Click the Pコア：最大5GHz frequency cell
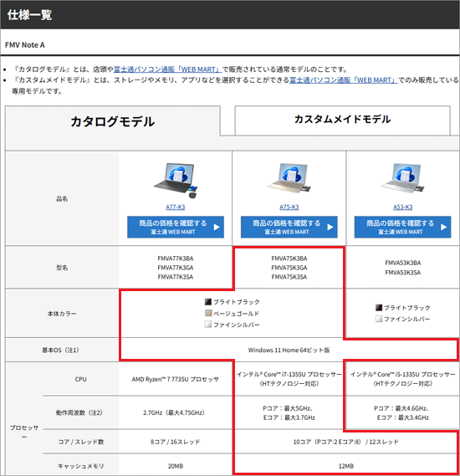 (289, 412)
